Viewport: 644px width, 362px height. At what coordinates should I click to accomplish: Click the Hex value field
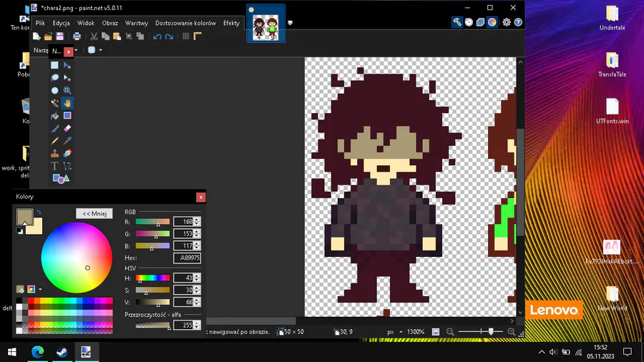pos(187,258)
